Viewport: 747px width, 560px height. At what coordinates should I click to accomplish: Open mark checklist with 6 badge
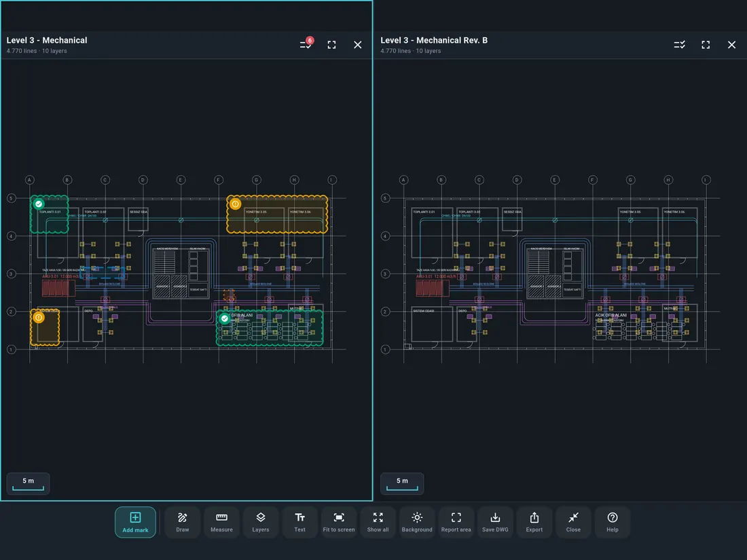(306, 44)
